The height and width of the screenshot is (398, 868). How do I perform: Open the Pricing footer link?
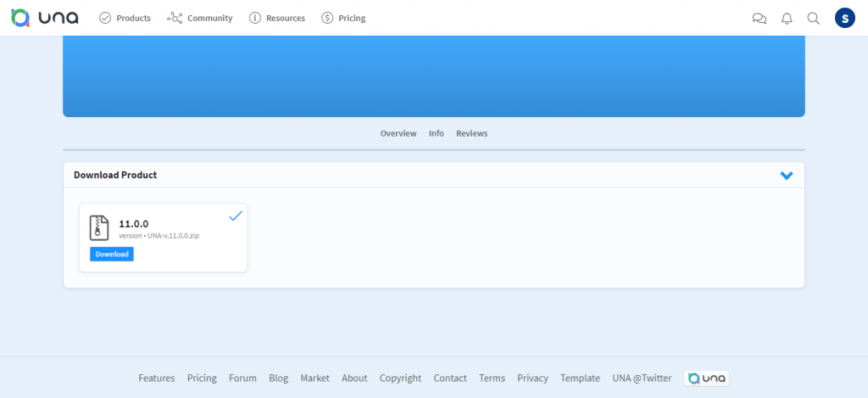[202, 378]
